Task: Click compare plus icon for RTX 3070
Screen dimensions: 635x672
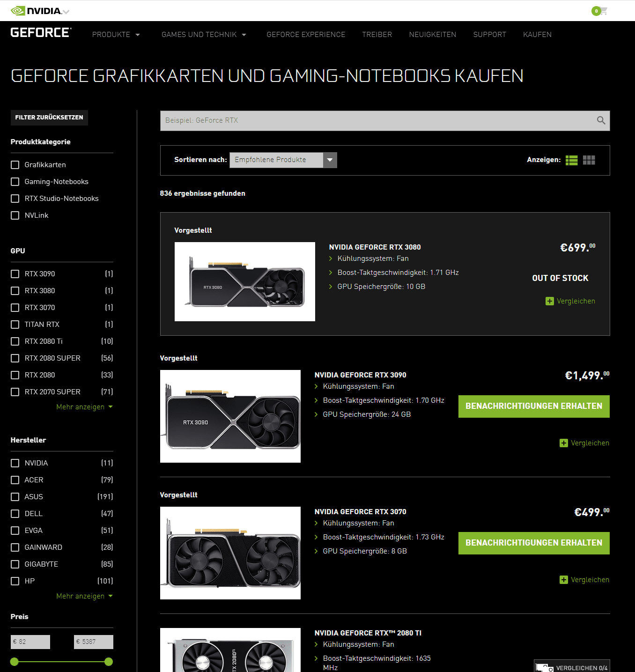Action: pos(564,580)
